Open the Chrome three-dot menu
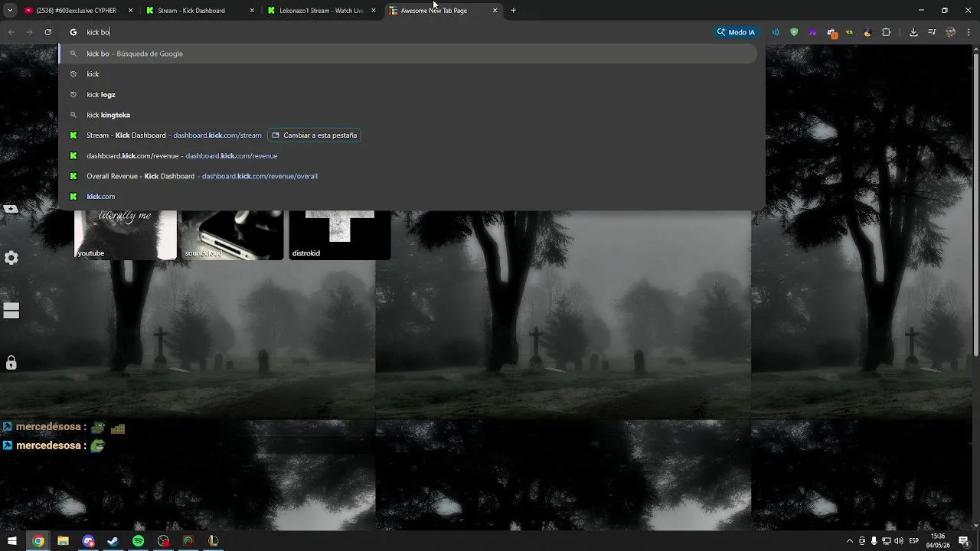980x551 pixels. click(x=969, y=32)
